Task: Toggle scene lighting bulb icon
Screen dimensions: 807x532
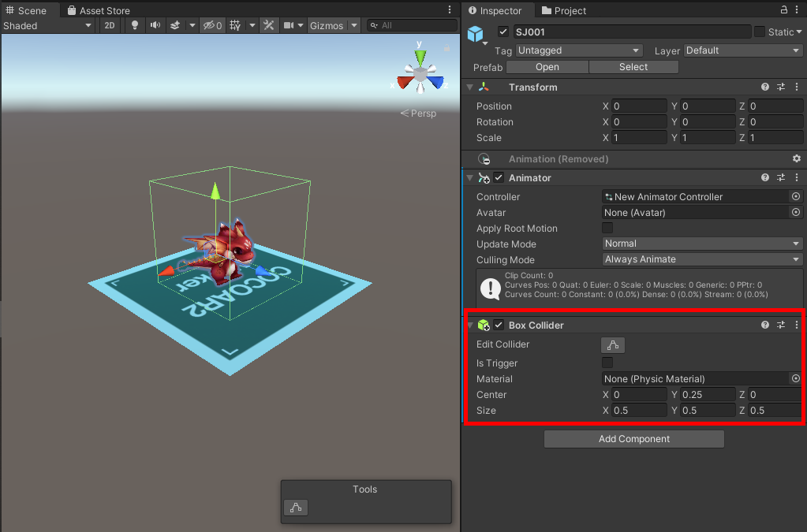Action: coord(135,25)
